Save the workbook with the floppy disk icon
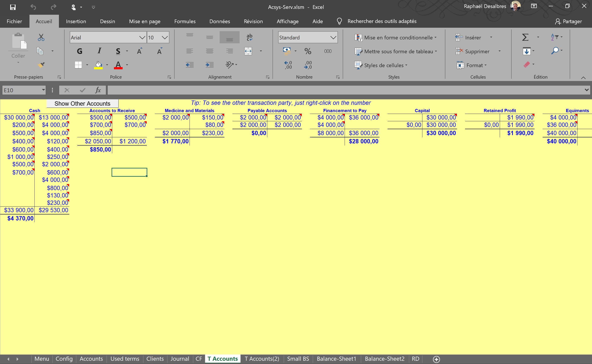Viewport: 592px width, 364px height. pyautogui.click(x=13, y=7)
